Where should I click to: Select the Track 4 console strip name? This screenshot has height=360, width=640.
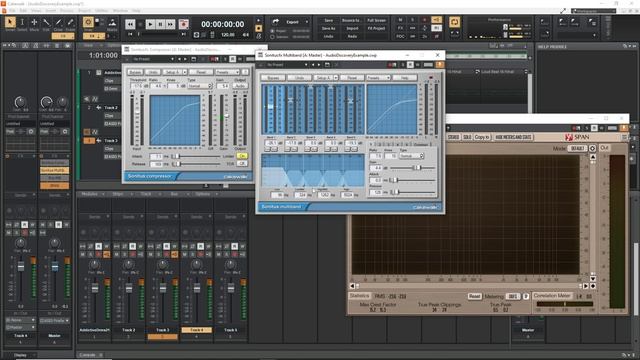[x=196, y=330]
